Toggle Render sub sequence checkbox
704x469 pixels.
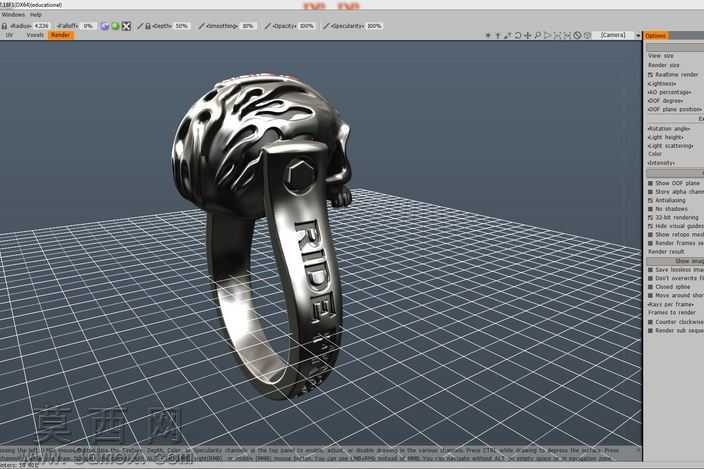pos(651,330)
